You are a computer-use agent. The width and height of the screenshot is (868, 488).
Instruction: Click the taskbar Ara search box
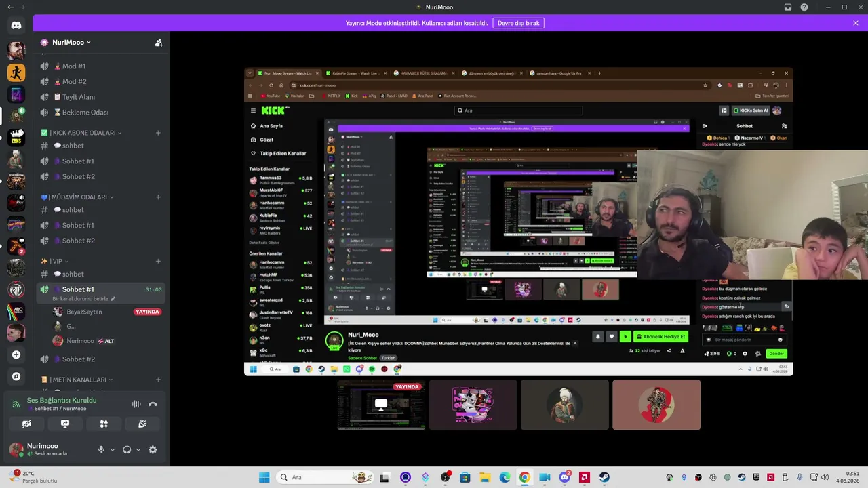click(x=325, y=477)
